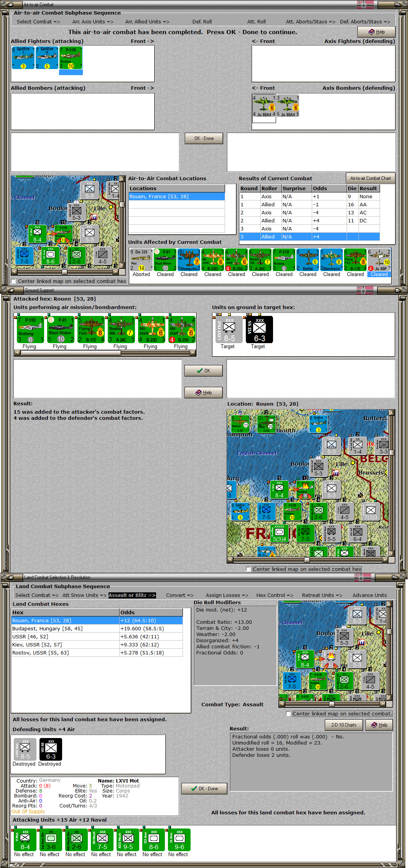408x868 pixels.
Task: Click the Retreat Units subphase step
Action: tap(322, 595)
